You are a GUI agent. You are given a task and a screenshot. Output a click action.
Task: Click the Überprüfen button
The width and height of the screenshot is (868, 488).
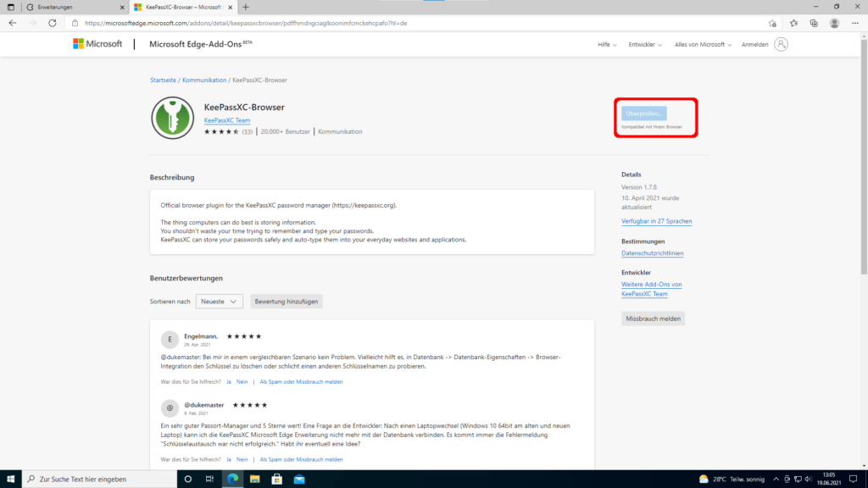pos(644,114)
